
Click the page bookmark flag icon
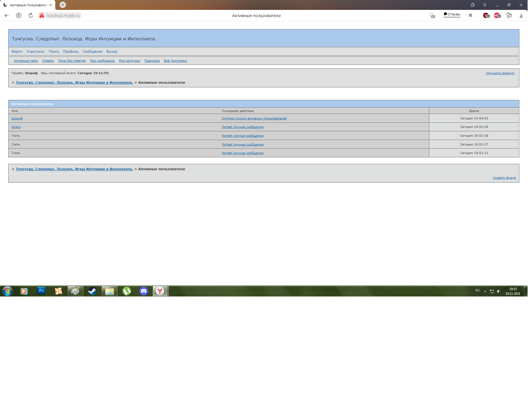click(470, 16)
